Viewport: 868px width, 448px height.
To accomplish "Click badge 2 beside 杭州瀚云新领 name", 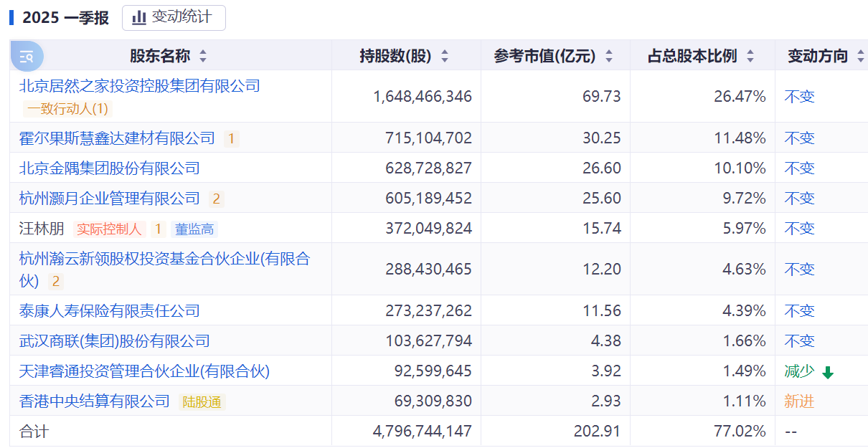I will coord(55,282).
